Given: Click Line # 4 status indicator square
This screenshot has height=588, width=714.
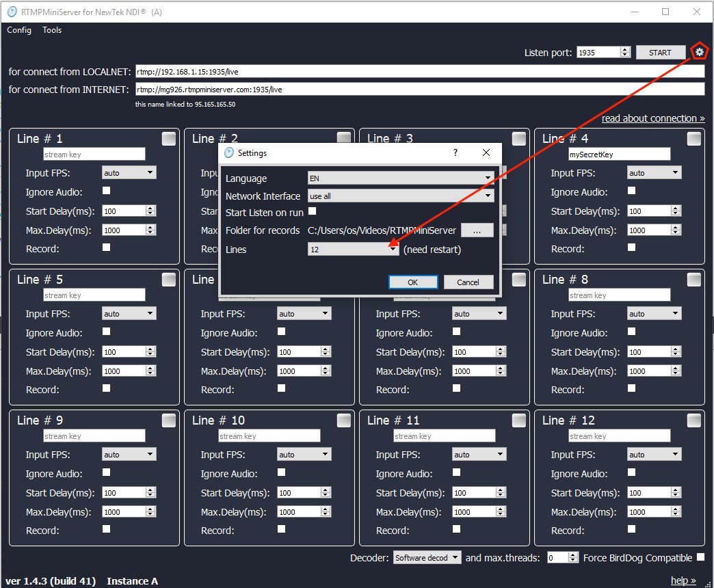Looking at the screenshot, I should click(694, 139).
